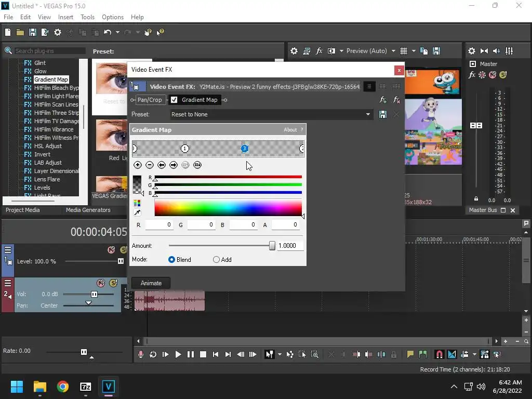Open Master Bus audio properties gear
532x399 pixels.
click(472, 51)
